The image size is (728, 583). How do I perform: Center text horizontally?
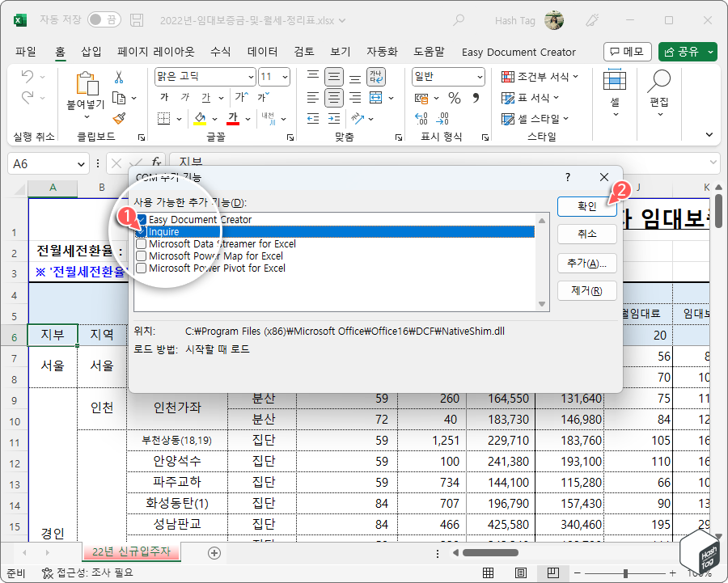pos(334,98)
